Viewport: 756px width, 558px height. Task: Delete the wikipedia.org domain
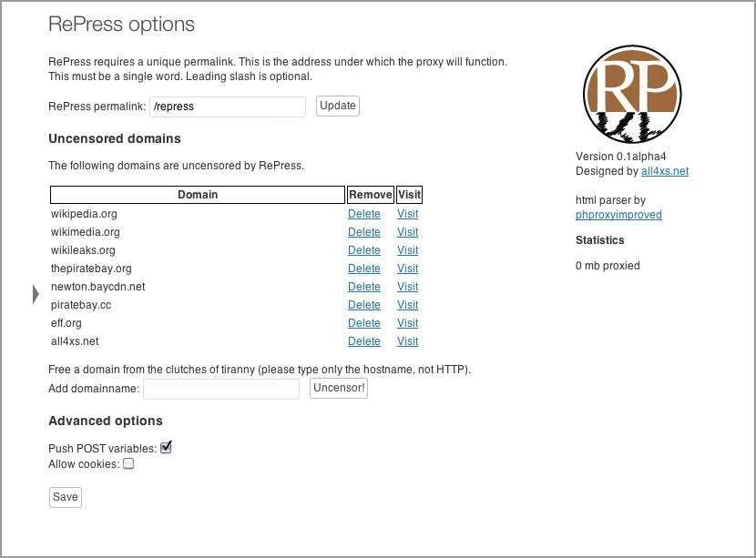pyautogui.click(x=364, y=214)
